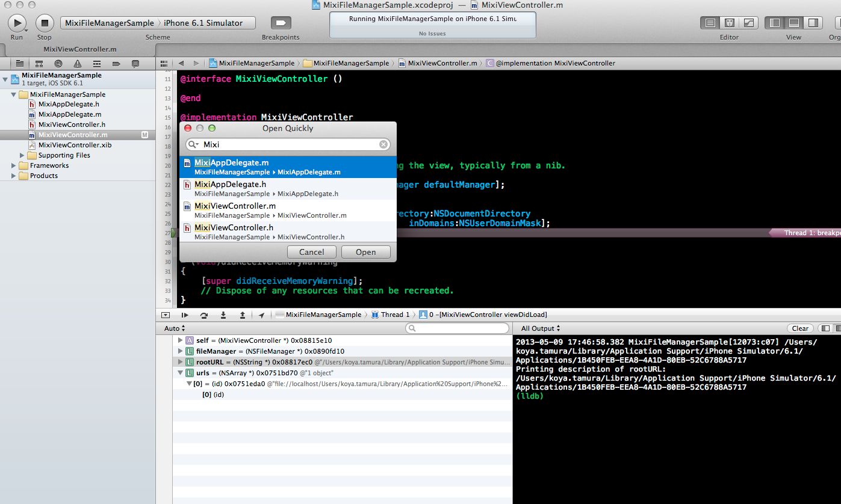The height and width of the screenshot is (504, 841).
Task: Click the MixiViewController.m tab
Action: point(80,49)
